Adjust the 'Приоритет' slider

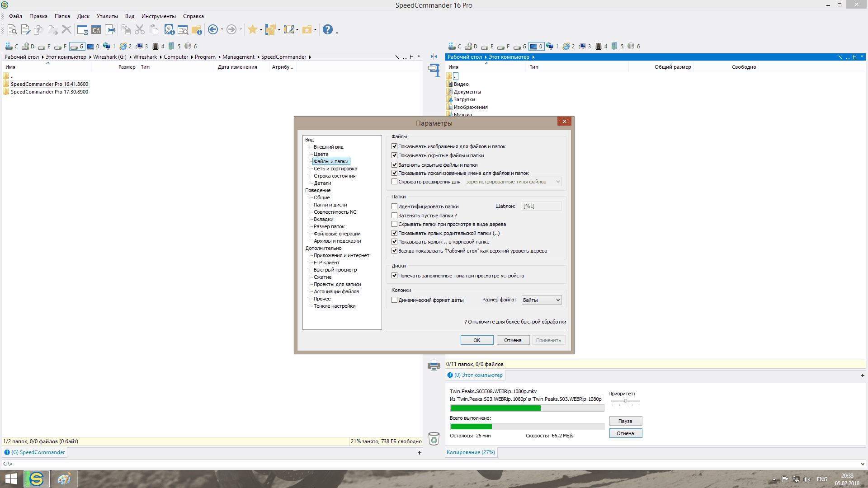tap(626, 401)
